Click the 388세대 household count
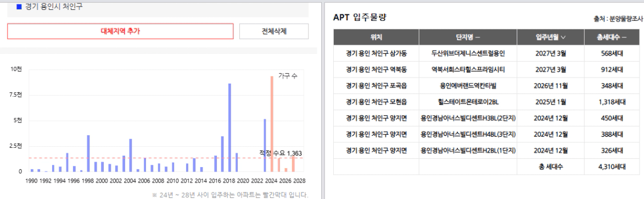 point(612,135)
